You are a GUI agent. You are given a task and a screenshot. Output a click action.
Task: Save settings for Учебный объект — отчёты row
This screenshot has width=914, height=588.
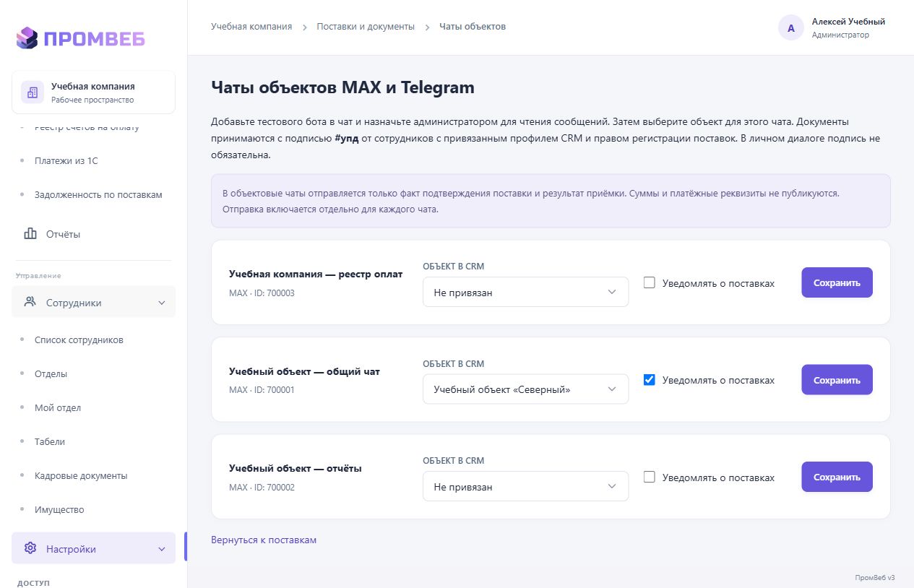[837, 477]
